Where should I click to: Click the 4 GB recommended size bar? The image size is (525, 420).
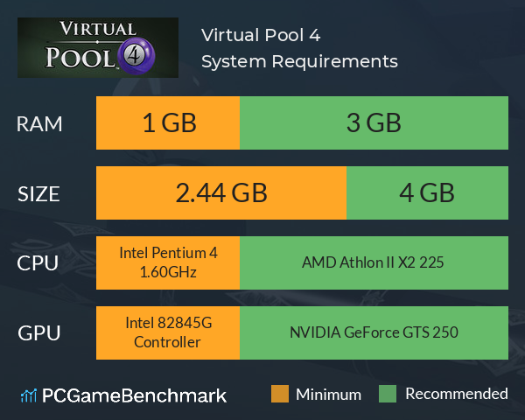coord(427,192)
